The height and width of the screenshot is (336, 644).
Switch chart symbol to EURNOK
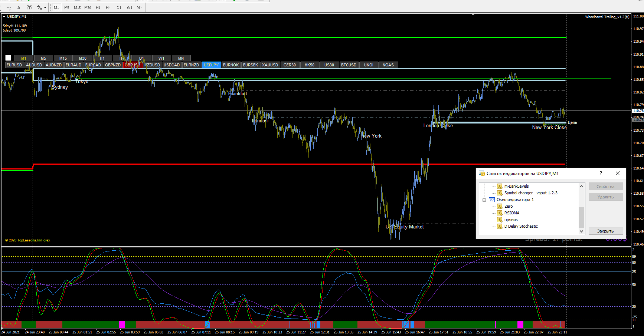point(231,65)
